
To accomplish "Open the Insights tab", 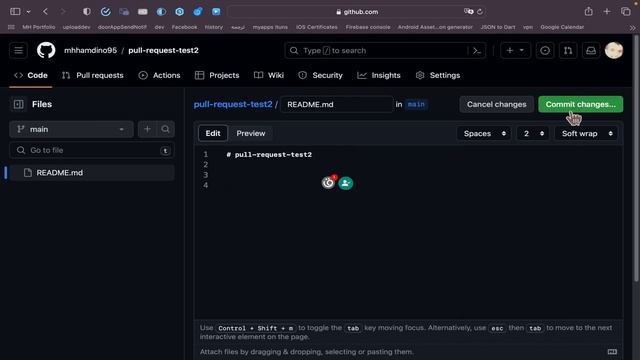I will (379, 75).
